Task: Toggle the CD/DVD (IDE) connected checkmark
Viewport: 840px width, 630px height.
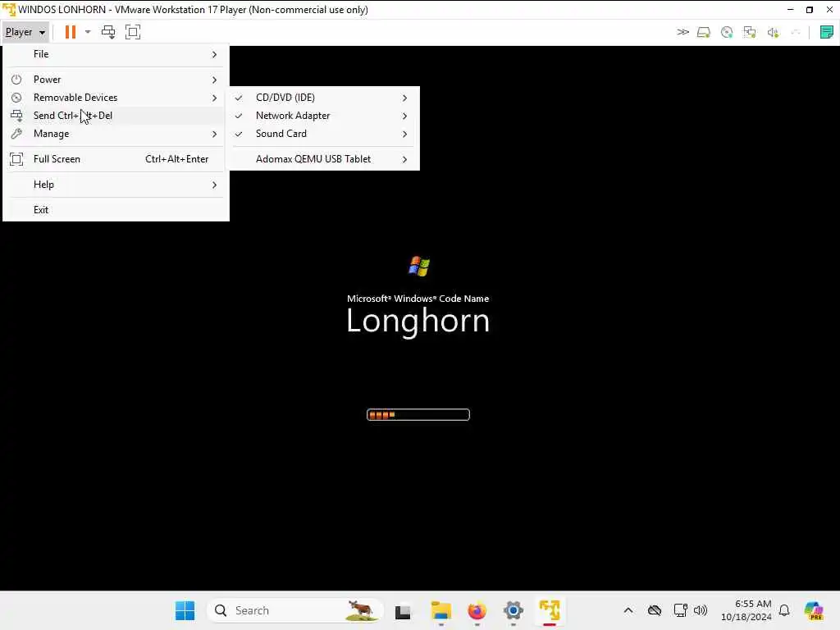Action: coord(239,98)
